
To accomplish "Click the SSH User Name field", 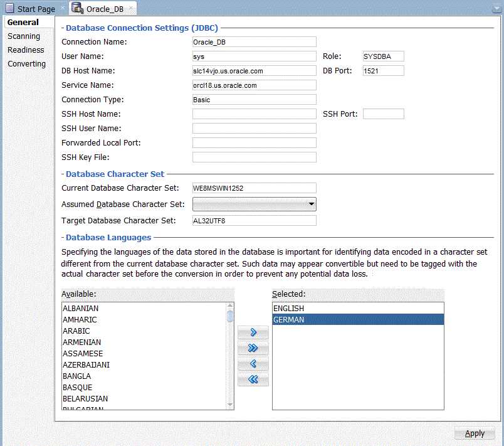I will point(255,129).
